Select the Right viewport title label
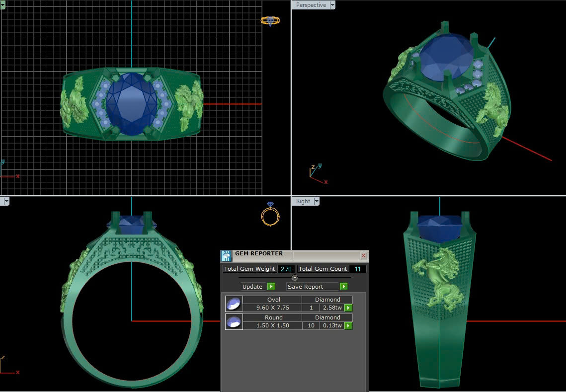 (303, 201)
